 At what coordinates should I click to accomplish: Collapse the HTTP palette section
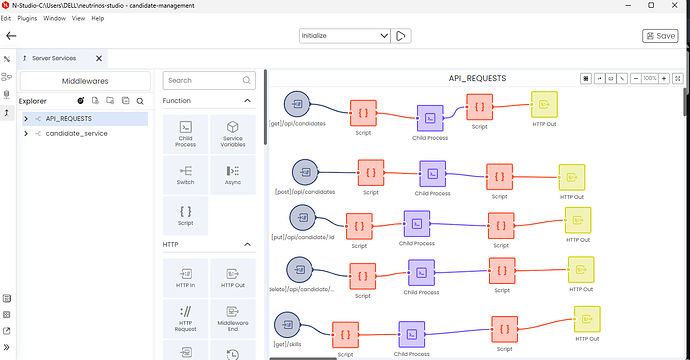(x=247, y=244)
